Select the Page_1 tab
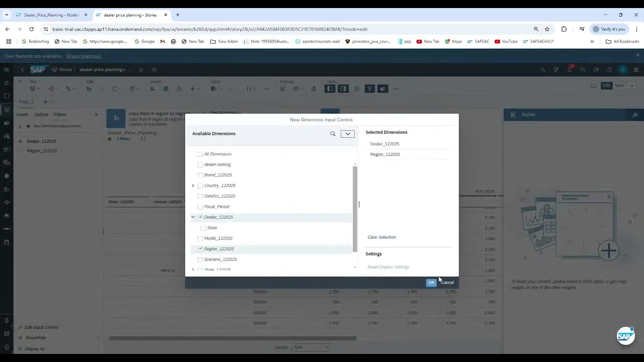Image resolution: width=644 pixels, height=362 pixels. click(x=26, y=102)
